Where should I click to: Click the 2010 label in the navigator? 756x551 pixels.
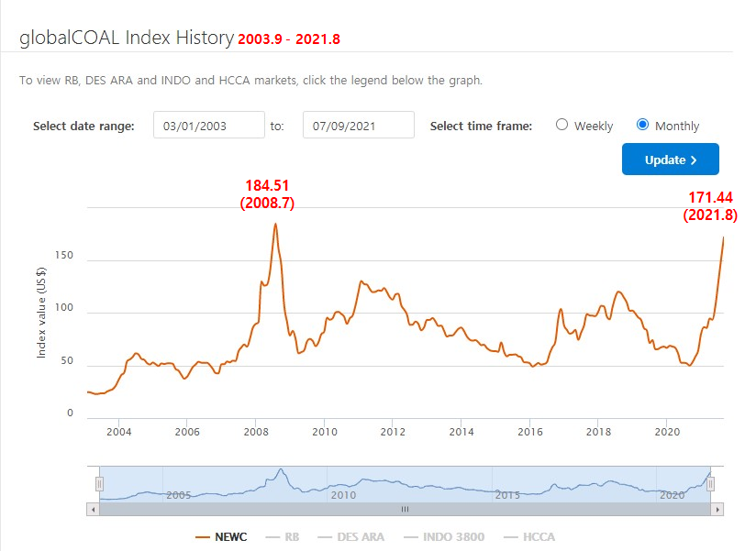343,495
